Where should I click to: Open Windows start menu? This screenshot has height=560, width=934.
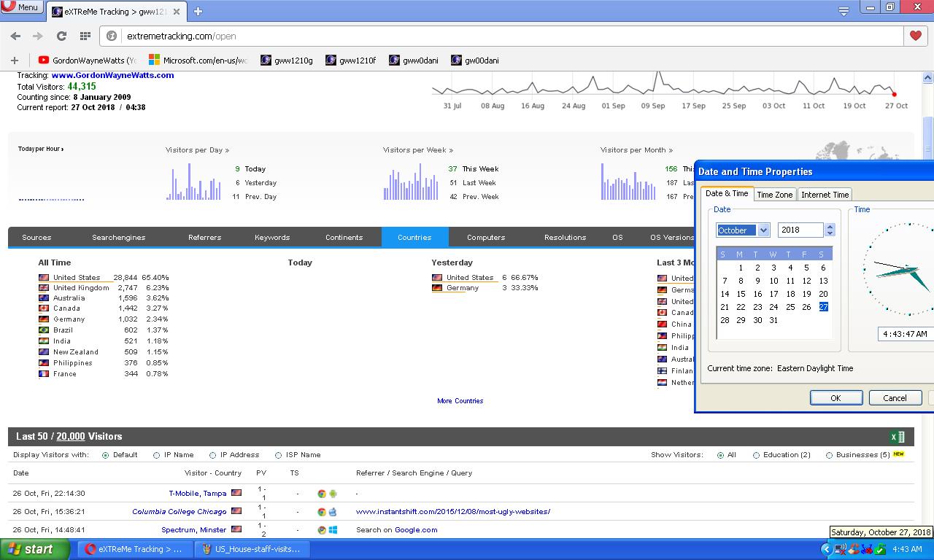point(35,549)
